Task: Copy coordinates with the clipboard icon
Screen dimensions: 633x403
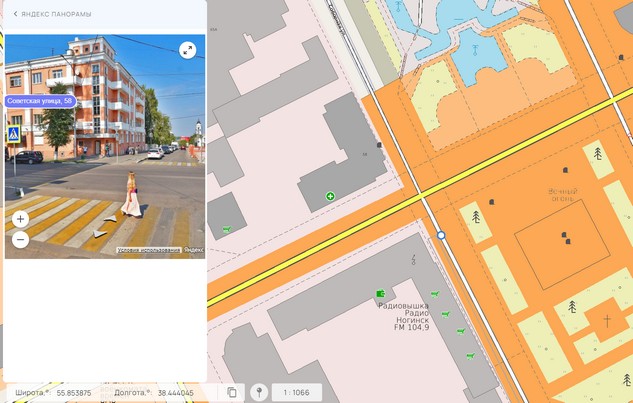Action: (x=232, y=392)
